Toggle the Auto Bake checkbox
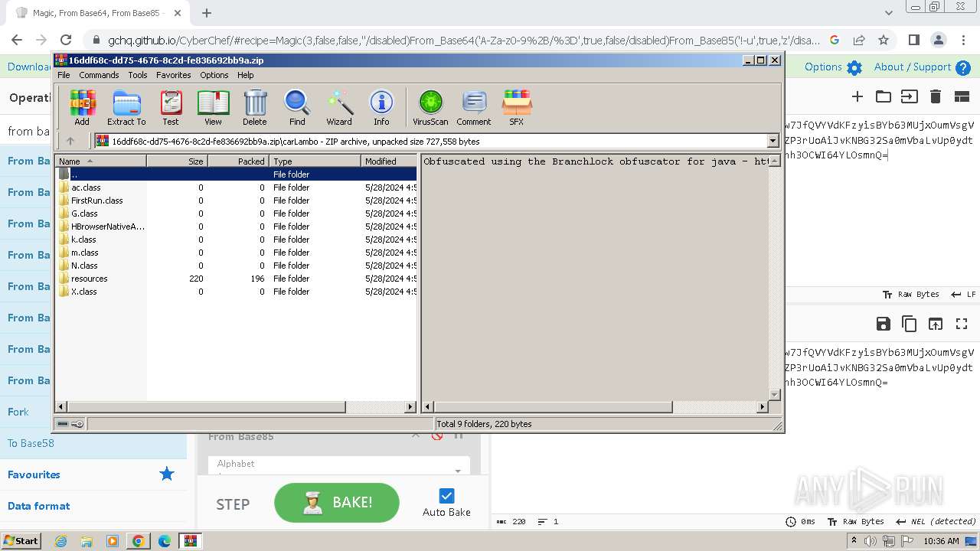The height and width of the screenshot is (551, 980). point(447,496)
